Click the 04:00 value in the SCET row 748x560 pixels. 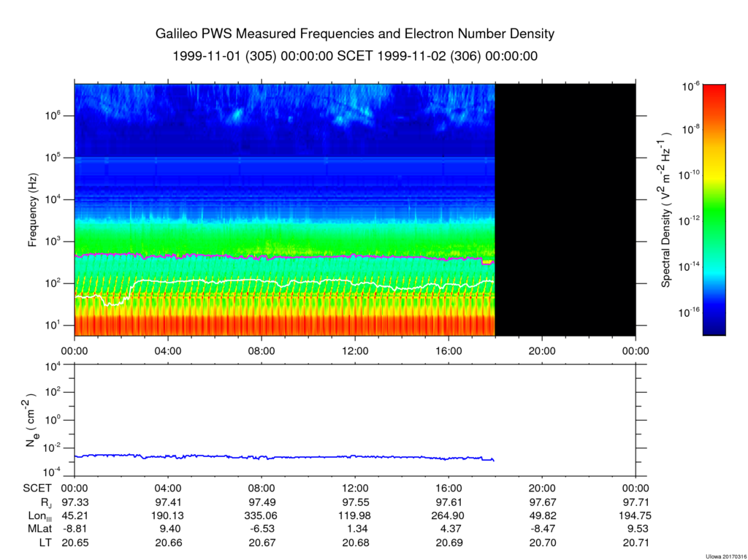pyautogui.click(x=168, y=488)
